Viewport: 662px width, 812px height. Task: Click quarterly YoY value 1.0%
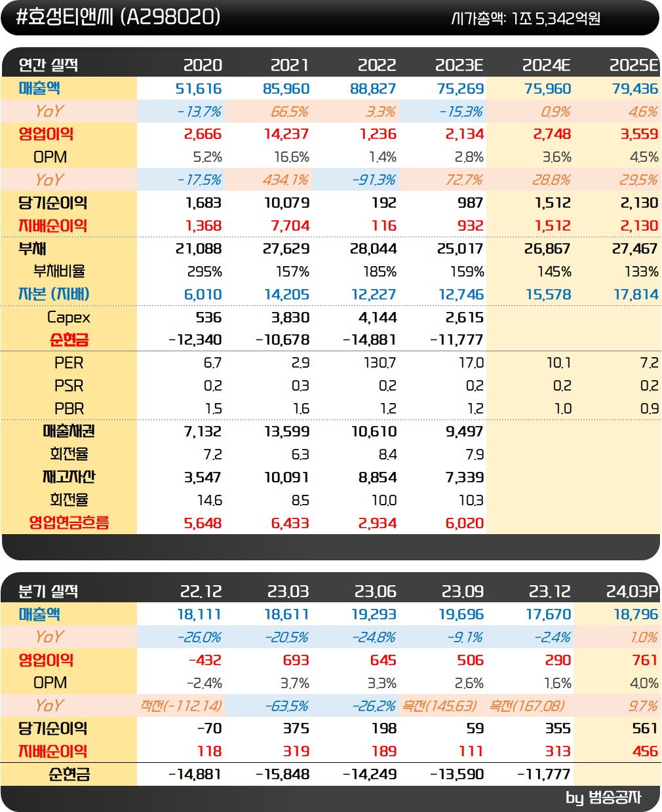point(644,638)
